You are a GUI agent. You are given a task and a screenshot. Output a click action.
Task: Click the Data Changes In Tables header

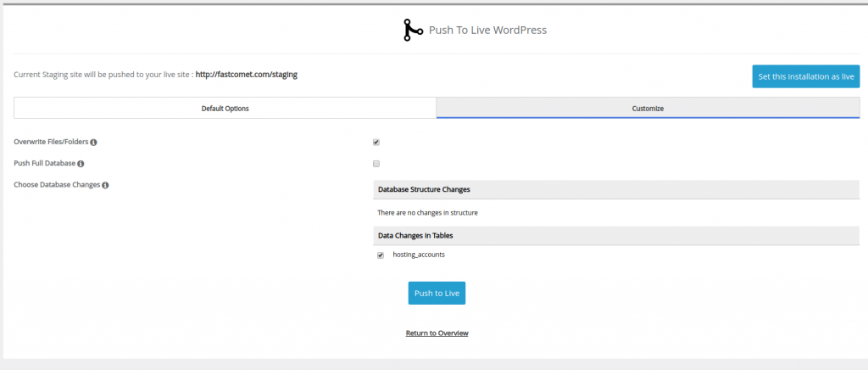(x=420, y=234)
